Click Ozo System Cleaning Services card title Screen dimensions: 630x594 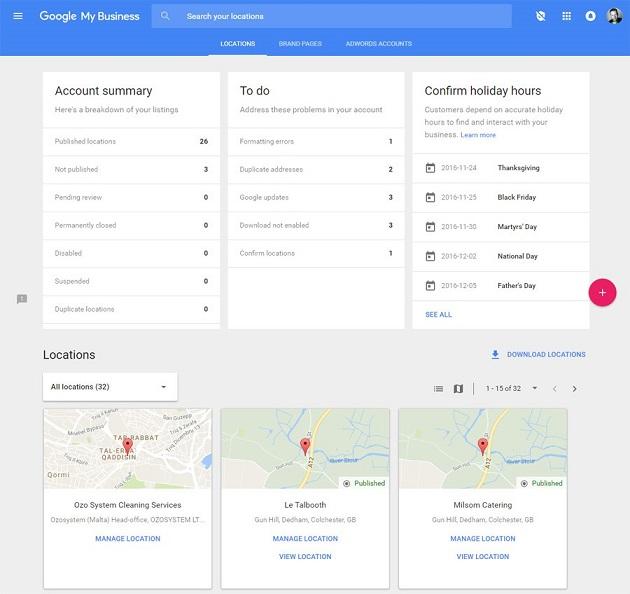[128, 505]
